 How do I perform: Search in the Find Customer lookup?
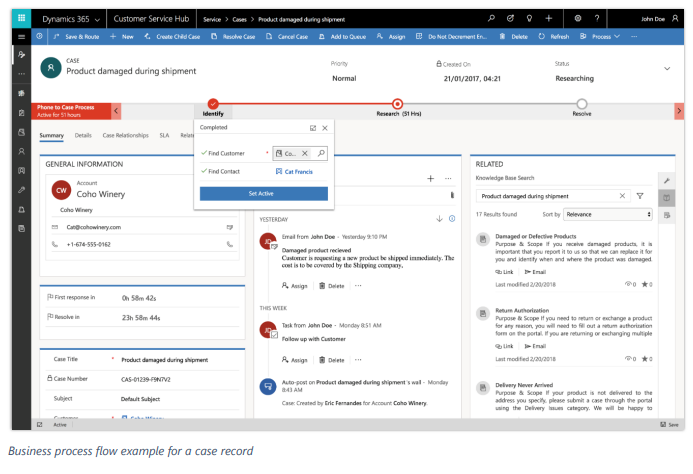321,153
